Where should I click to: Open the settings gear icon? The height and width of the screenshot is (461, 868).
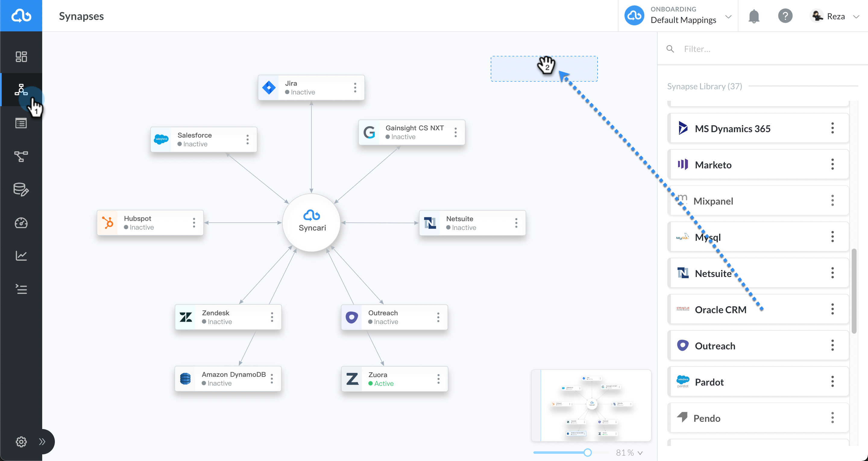click(21, 441)
